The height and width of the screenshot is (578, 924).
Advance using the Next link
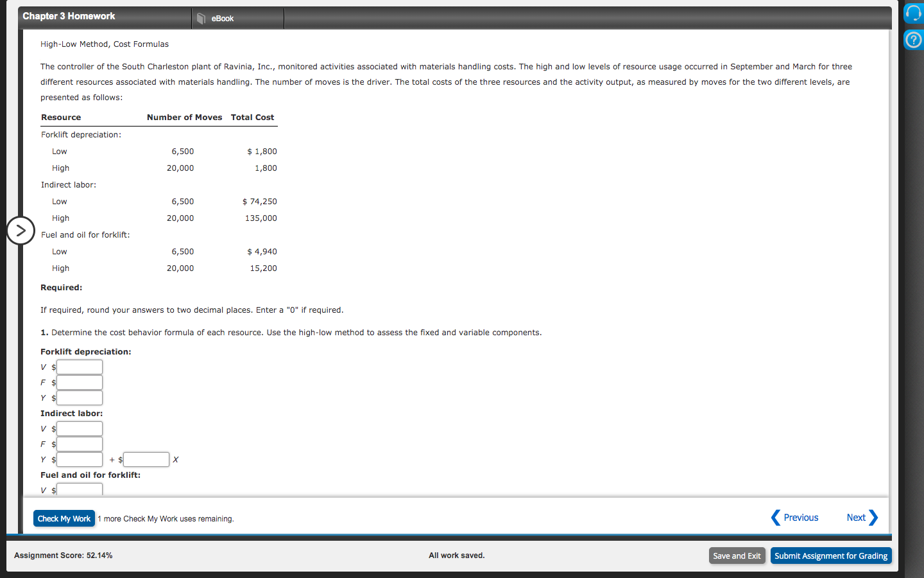coord(856,518)
